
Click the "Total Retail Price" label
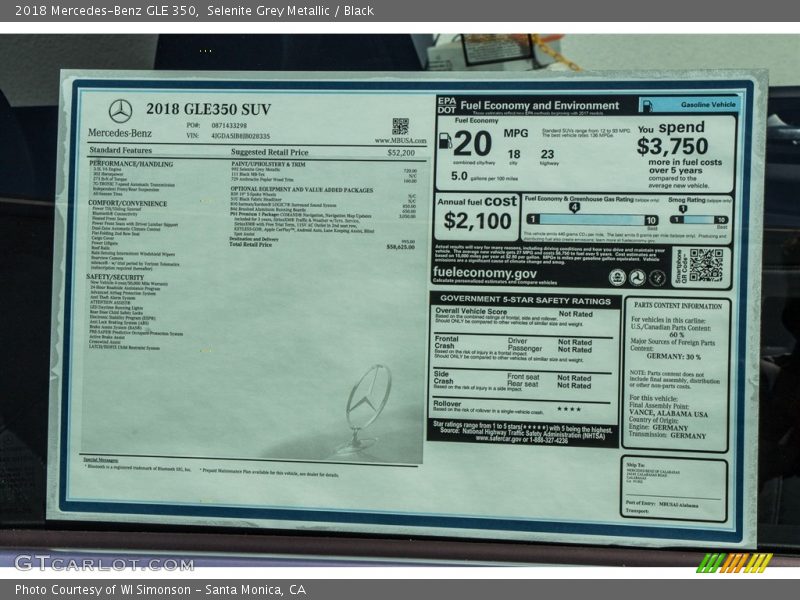(x=251, y=245)
